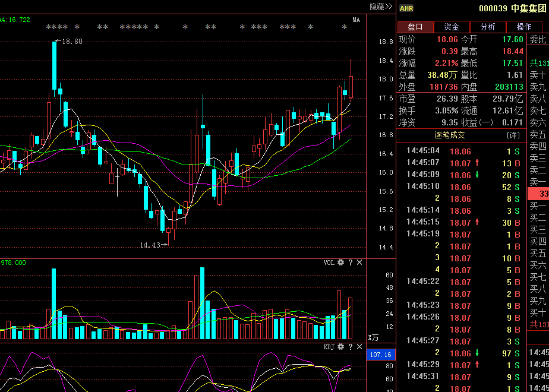Click the 卖十 order book row
549x392 pixels.
coord(538,75)
